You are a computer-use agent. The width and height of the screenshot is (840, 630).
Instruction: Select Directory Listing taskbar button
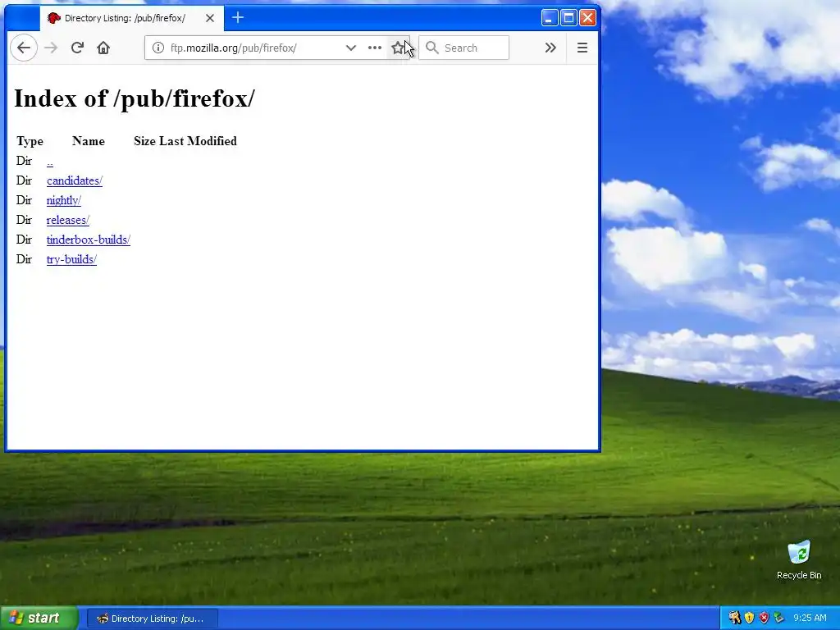(x=153, y=619)
